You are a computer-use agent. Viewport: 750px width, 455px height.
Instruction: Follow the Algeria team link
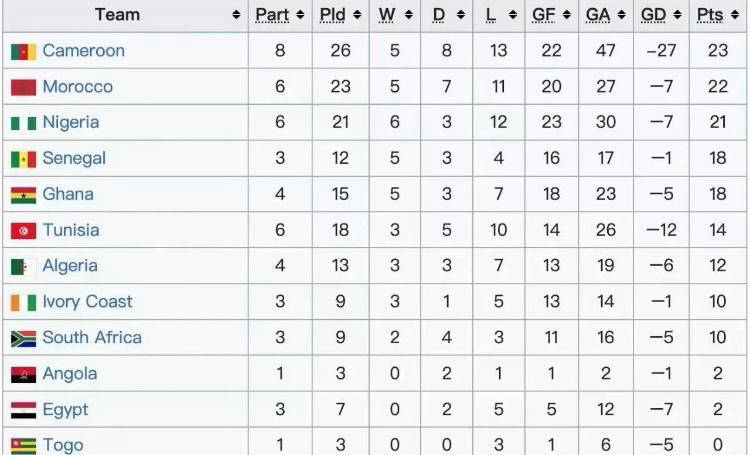click(70, 266)
